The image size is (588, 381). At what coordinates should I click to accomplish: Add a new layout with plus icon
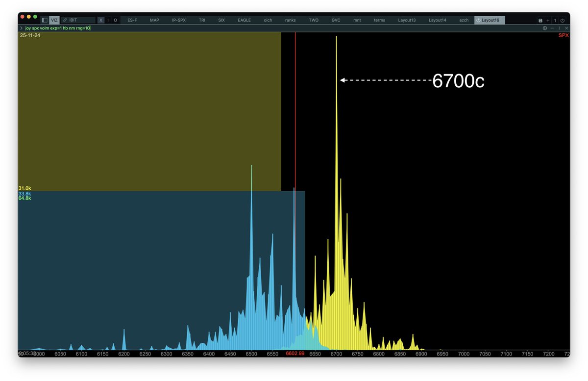pos(548,21)
